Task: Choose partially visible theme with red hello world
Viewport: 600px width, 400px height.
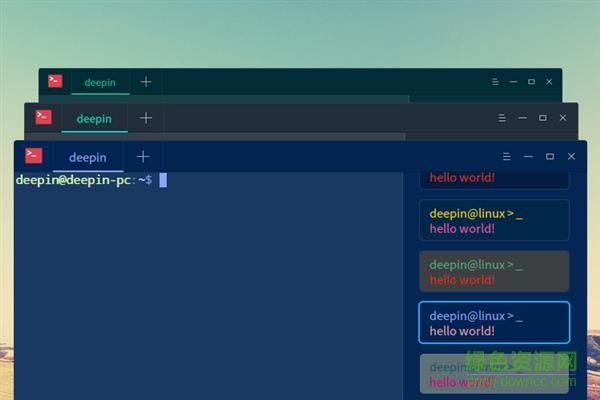Action: click(494, 180)
